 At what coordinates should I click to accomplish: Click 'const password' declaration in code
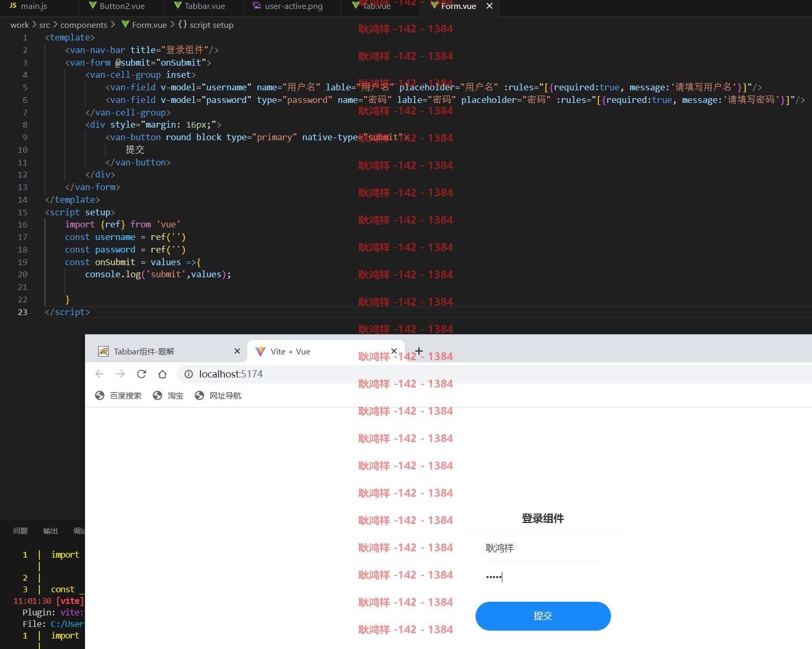click(x=100, y=249)
